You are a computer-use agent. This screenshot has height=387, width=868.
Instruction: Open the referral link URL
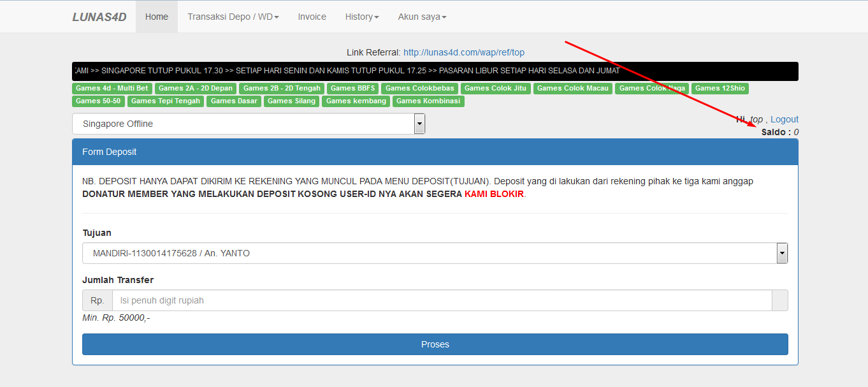coord(463,52)
